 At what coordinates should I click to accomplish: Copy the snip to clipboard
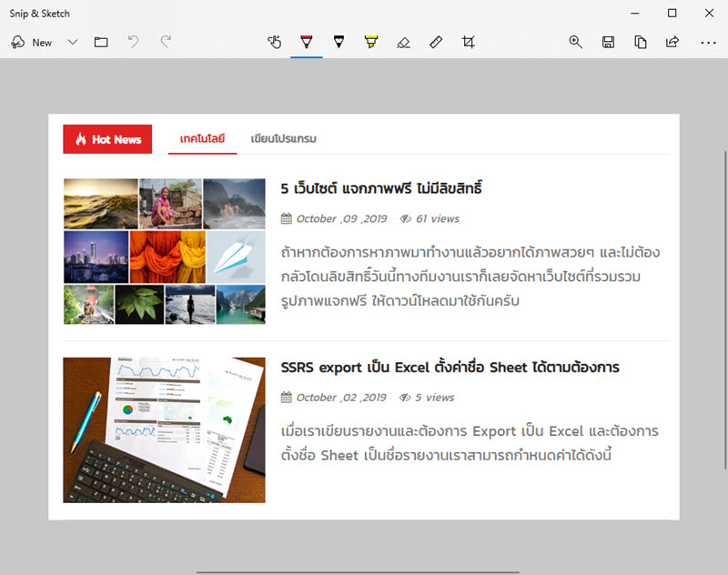point(641,42)
